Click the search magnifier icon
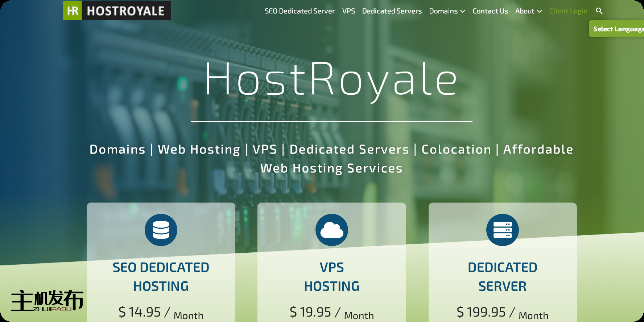644x322 pixels. click(599, 11)
